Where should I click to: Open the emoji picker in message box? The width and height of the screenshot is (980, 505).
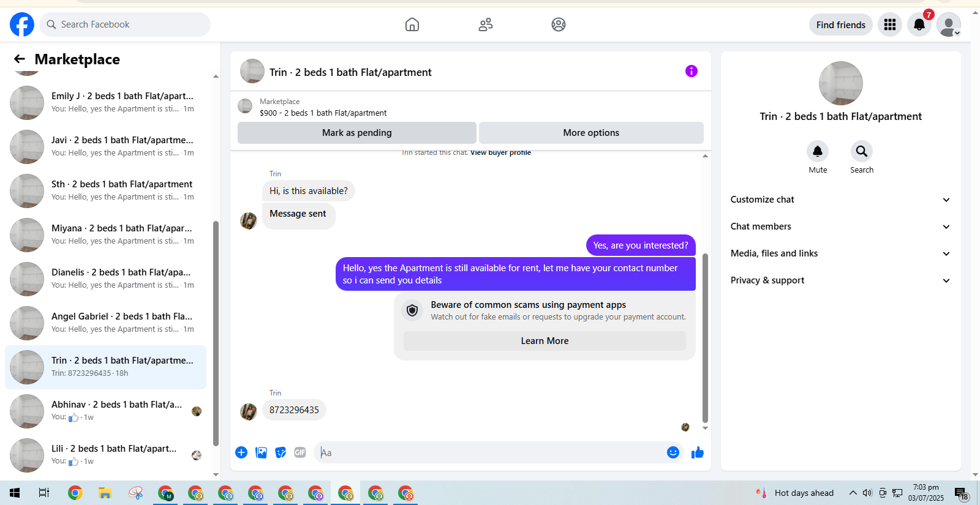pos(673,452)
